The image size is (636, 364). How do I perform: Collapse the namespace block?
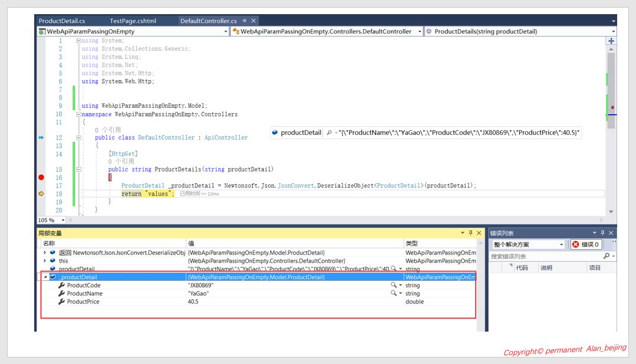[78, 114]
